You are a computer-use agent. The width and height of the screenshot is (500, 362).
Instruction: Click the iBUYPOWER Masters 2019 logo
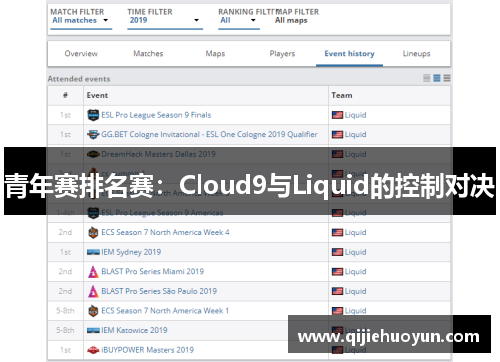(x=93, y=350)
